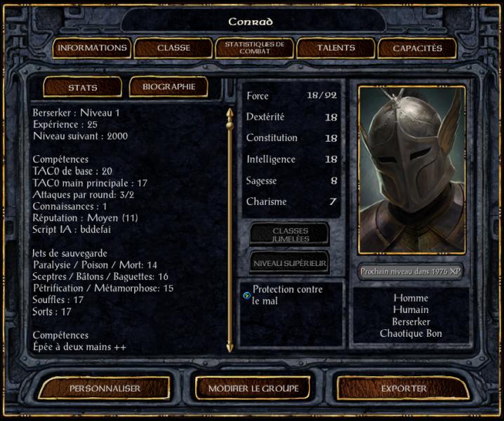Viewport: 504px width, 421px height.
Task: Select the Stats sub-tab
Action: point(83,87)
